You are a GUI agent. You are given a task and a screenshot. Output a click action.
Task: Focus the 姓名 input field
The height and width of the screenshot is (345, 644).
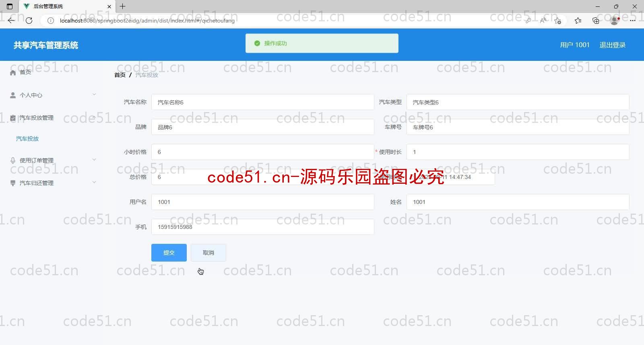point(518,202)
